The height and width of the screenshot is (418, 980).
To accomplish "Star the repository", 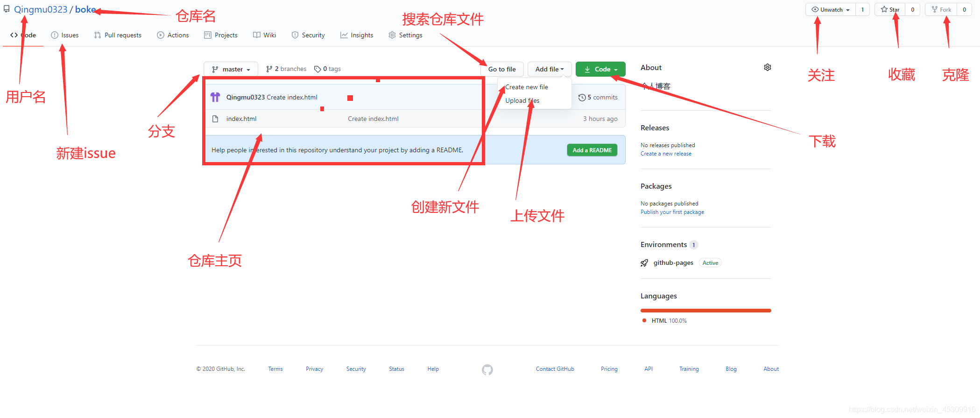I will [890, 9].
